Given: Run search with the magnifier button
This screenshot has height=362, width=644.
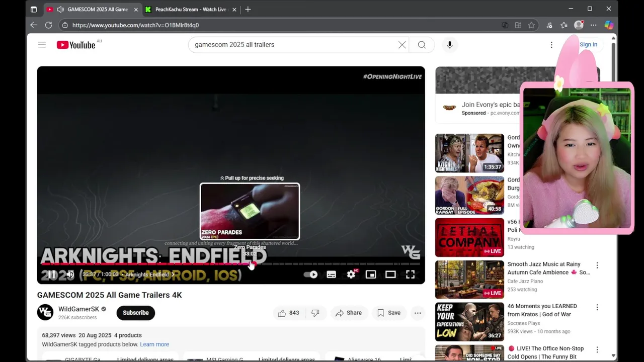Looking at the screenshot, I should tap(422, 45).
